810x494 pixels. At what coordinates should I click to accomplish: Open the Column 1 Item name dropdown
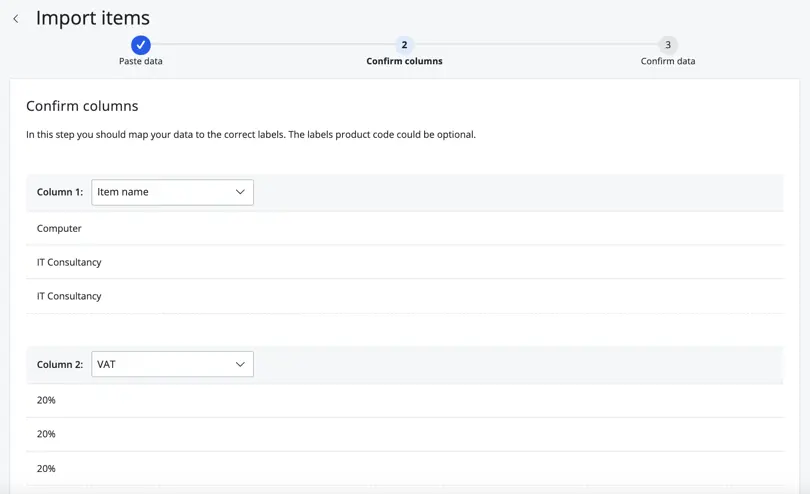[x=173, y=192]
